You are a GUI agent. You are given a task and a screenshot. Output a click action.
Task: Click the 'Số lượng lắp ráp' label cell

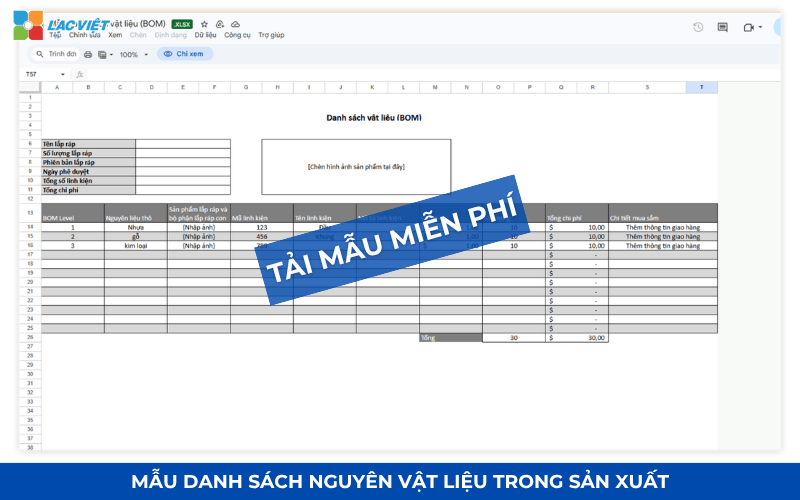click(x=88, y=153)
